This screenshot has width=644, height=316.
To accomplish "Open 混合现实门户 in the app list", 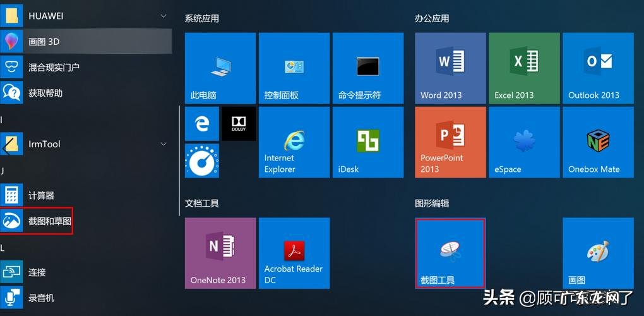I will 86,67.
